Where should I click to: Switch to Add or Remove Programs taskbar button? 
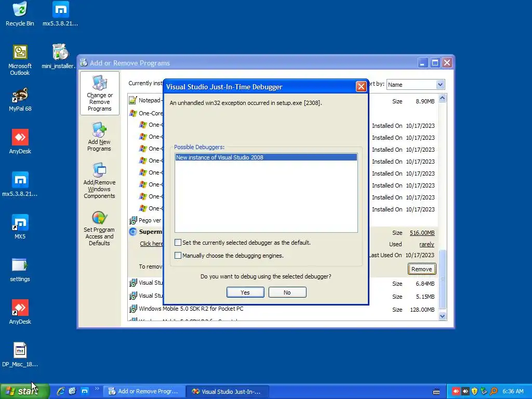tap(144, 391)
